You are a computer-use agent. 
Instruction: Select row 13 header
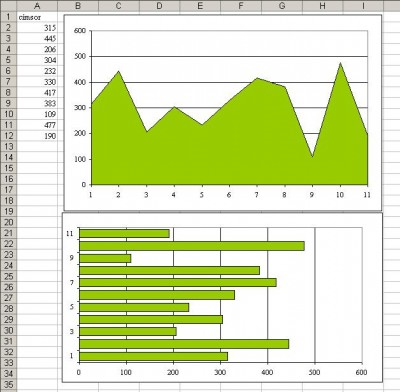click(8, 147)
